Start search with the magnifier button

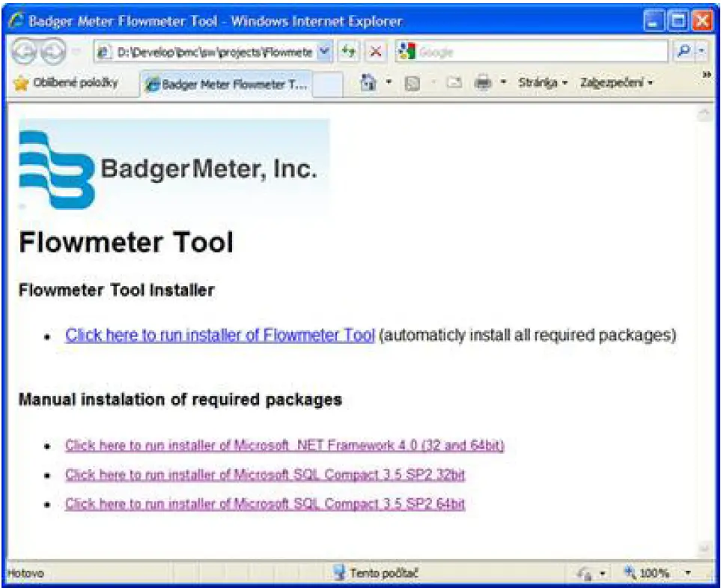click(684, 52)
